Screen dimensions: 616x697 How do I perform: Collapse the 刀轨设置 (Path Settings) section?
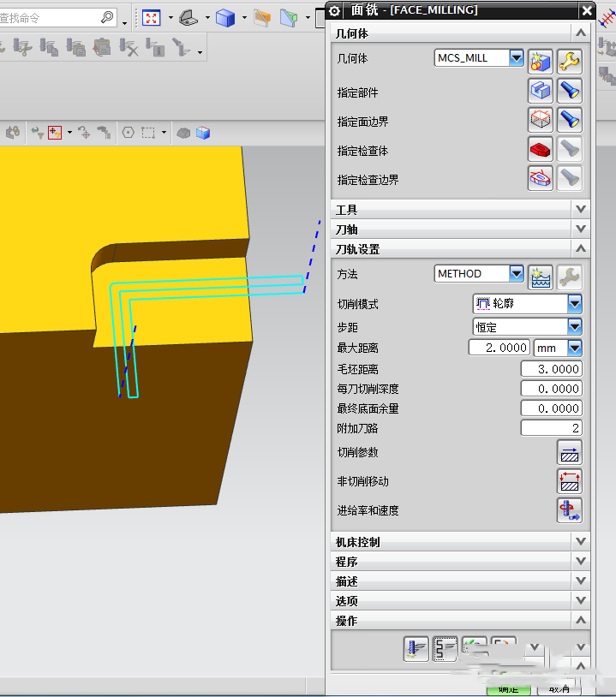582,249
